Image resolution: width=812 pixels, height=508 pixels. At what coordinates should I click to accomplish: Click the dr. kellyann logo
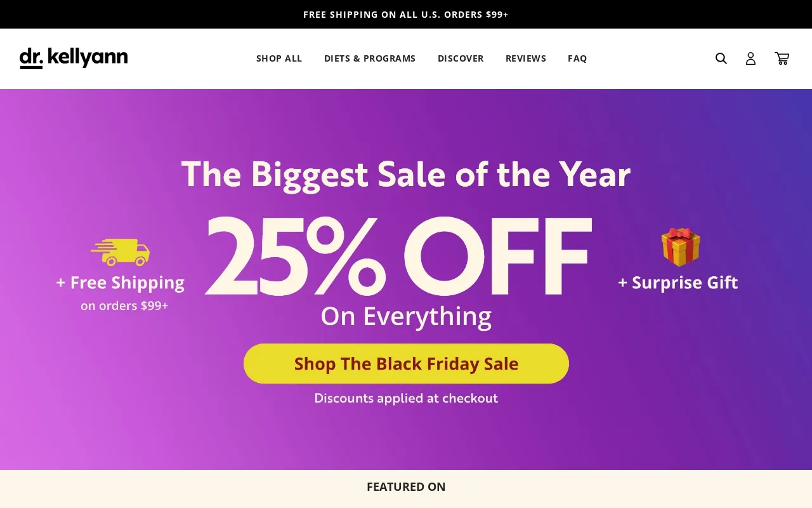tap(74, 58)
